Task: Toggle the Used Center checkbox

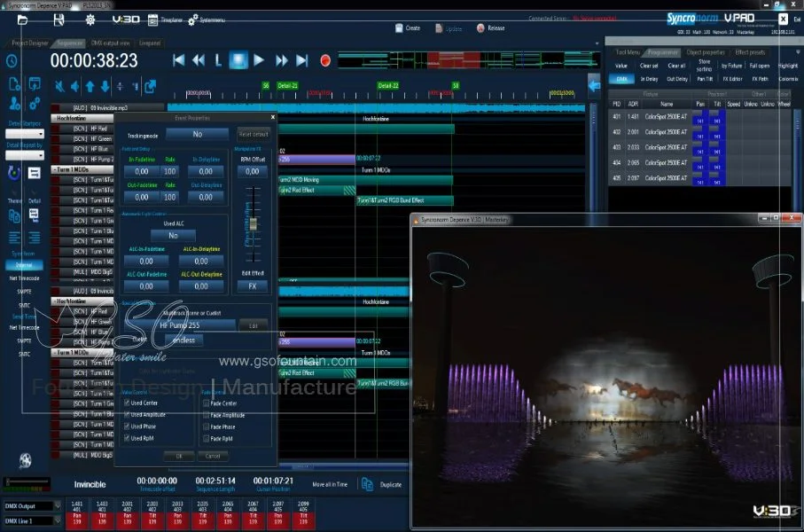Action: [x=127, y=403]
